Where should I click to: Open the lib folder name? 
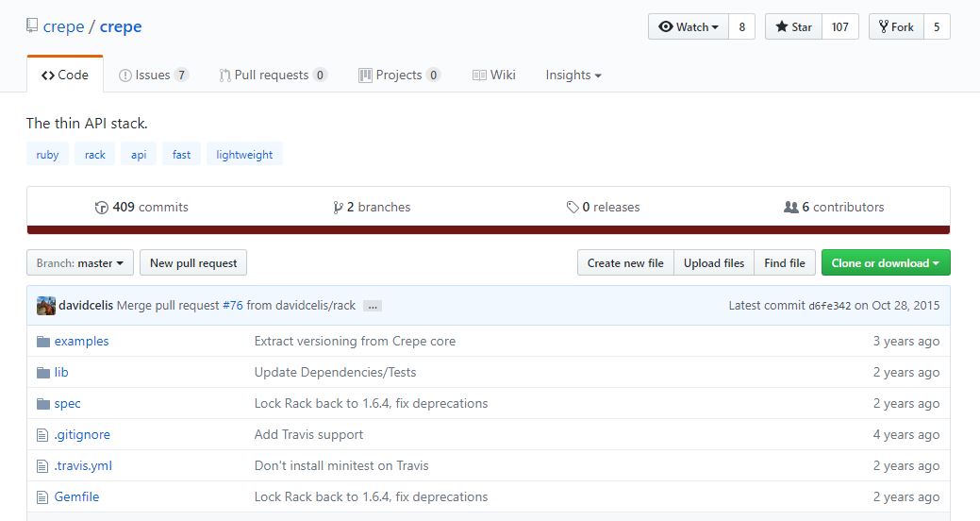tap(61, 372)
